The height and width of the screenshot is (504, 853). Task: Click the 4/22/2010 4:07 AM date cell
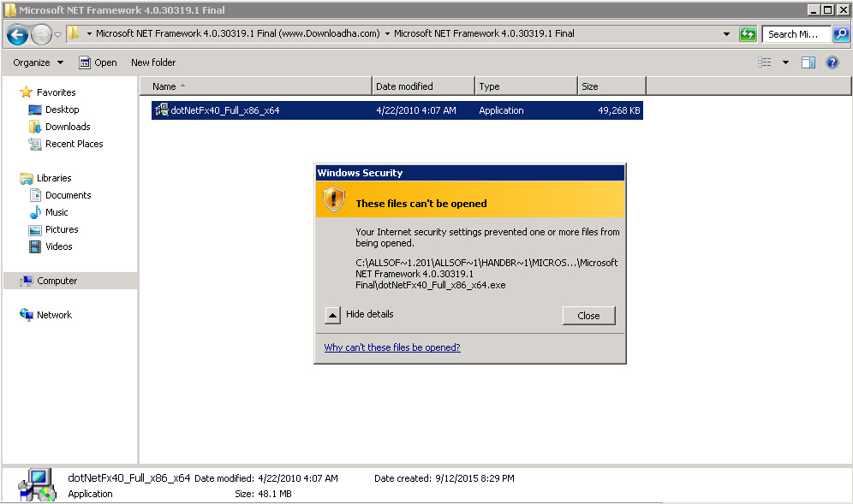pos(416,110)
